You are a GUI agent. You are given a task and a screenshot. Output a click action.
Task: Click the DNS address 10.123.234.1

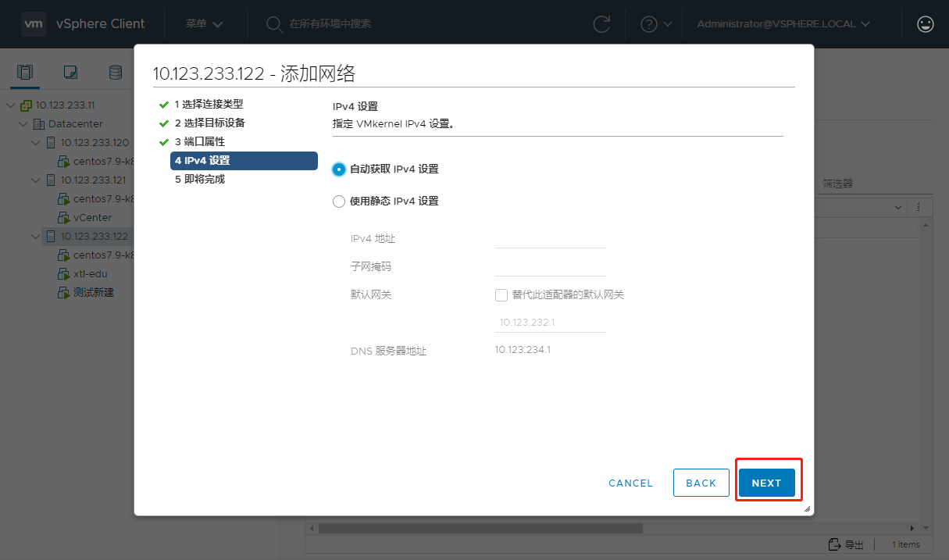tap(523, 350)
